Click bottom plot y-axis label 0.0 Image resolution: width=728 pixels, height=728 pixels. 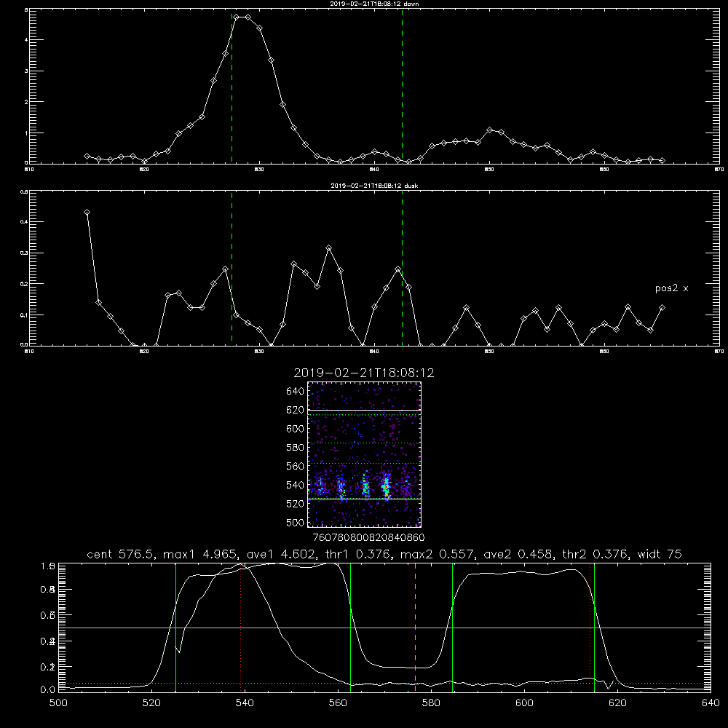click(x=48, y=690)
